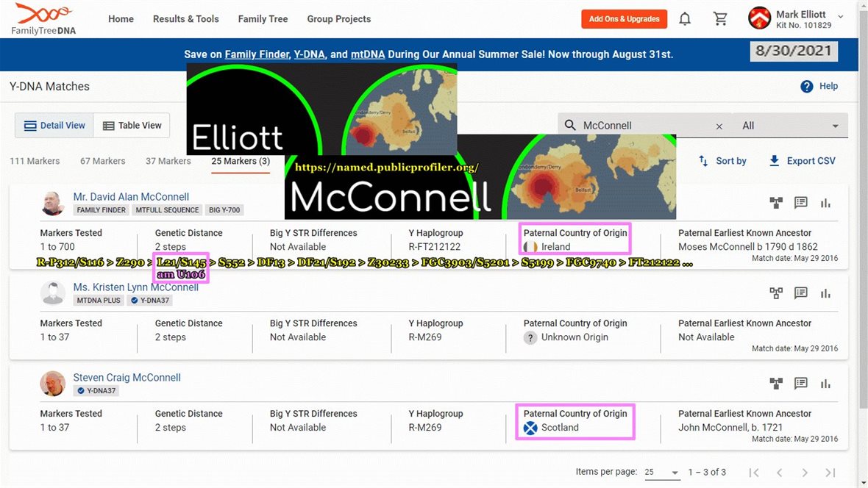Switch to Detail View
This screenshot has height=488, width=868.
click(55, 126)
